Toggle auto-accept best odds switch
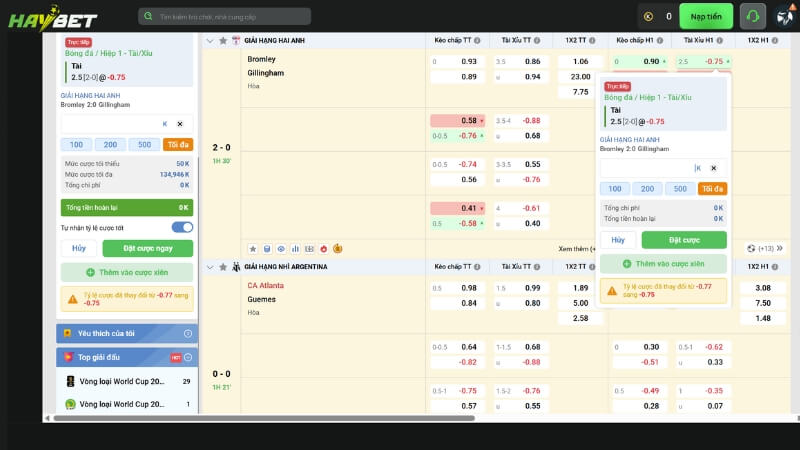The width and height of the screenshot is (800, 450). pyautogui.click(x=182, y=227)
